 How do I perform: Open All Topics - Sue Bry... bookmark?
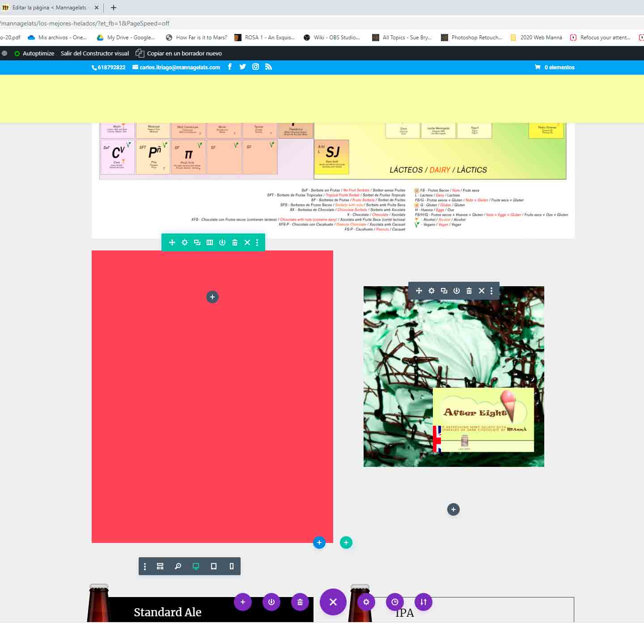point(402,38)
